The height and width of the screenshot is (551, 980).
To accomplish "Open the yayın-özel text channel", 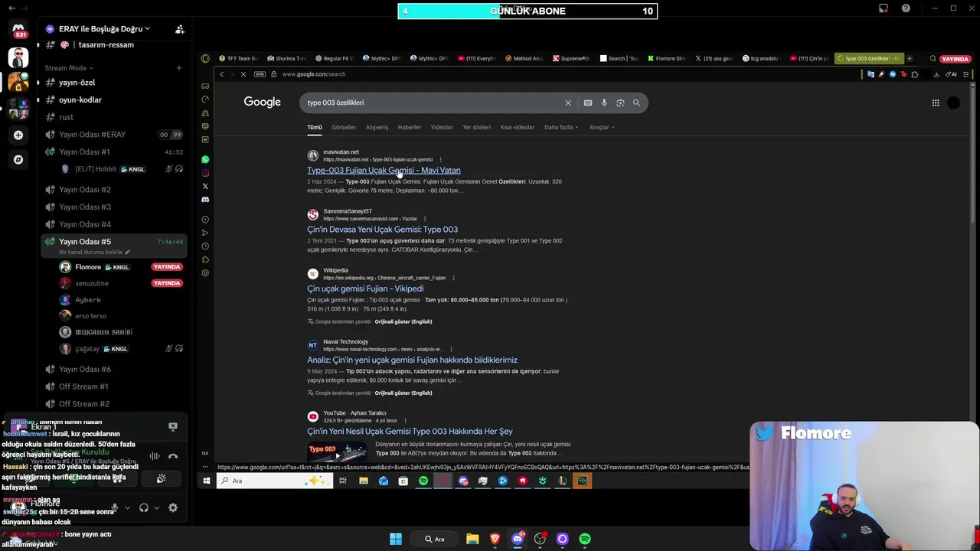I will [77, 83].
